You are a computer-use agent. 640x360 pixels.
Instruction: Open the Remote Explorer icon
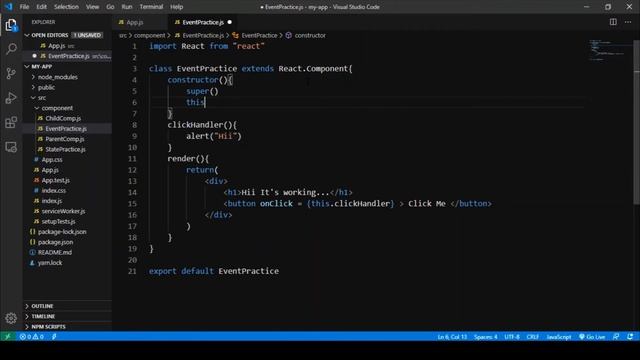pyautogui.click(x=11, y=147)
